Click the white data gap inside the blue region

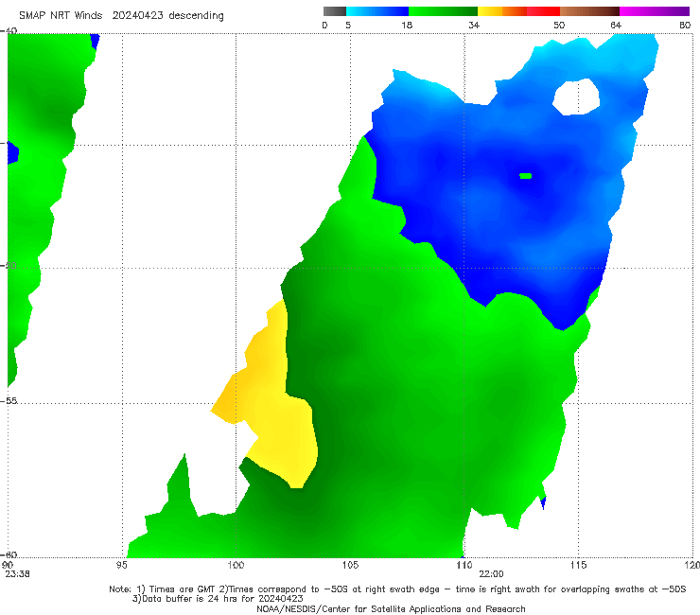pyautogui.click(x=576, y=97)
